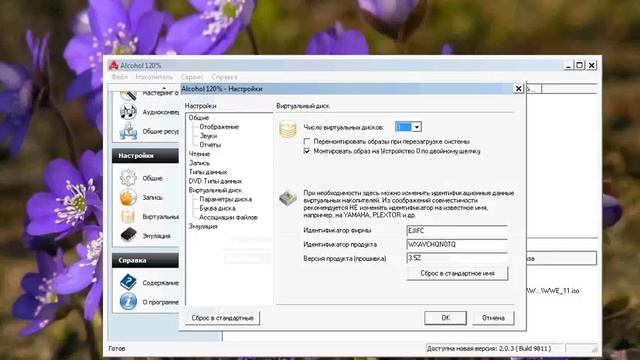640x360 pixels.
Task: Click the Отмена button
Action: click(493, 318)
